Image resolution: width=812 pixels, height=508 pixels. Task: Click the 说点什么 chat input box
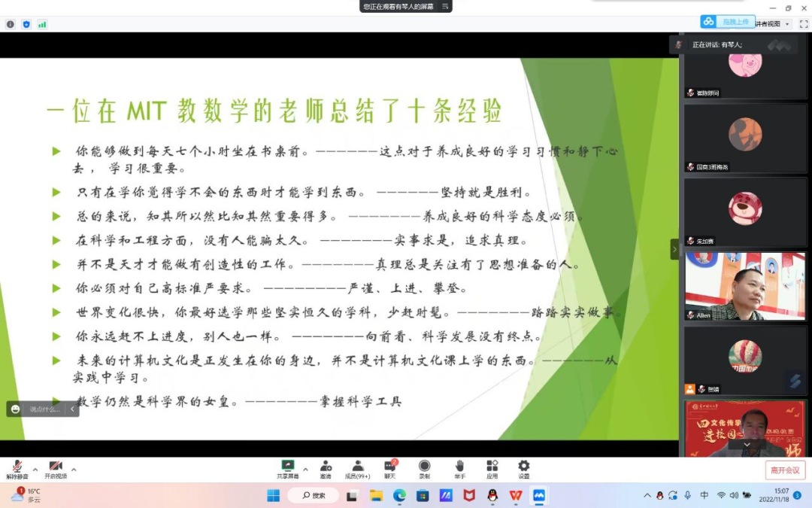click(44, 409)
